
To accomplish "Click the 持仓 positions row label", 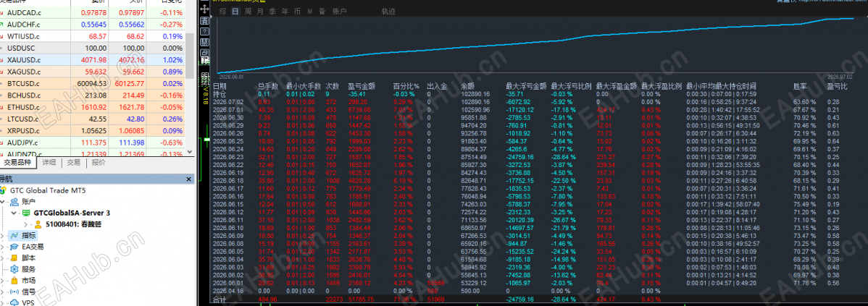I will 220,94.
